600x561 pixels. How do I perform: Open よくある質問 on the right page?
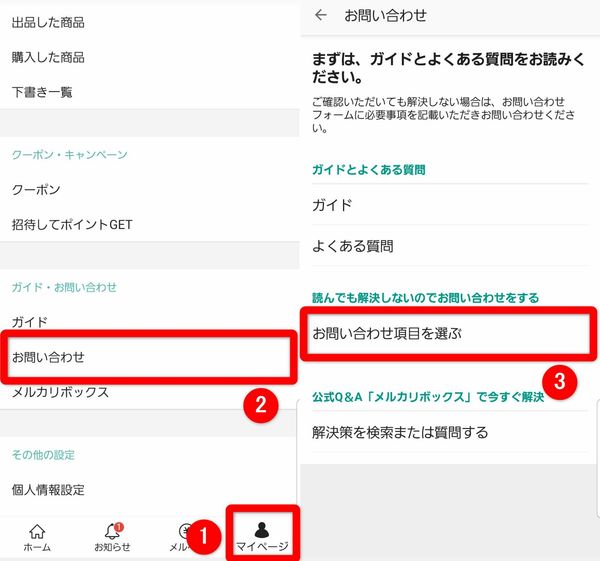click(x=450, y=246)
